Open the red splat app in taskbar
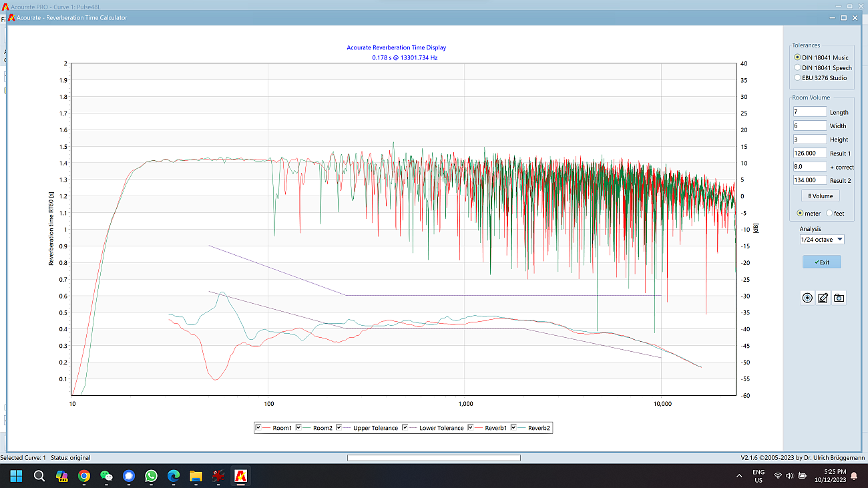The width and height of the screenshot is (868, 488). click(x=218, y=476)
